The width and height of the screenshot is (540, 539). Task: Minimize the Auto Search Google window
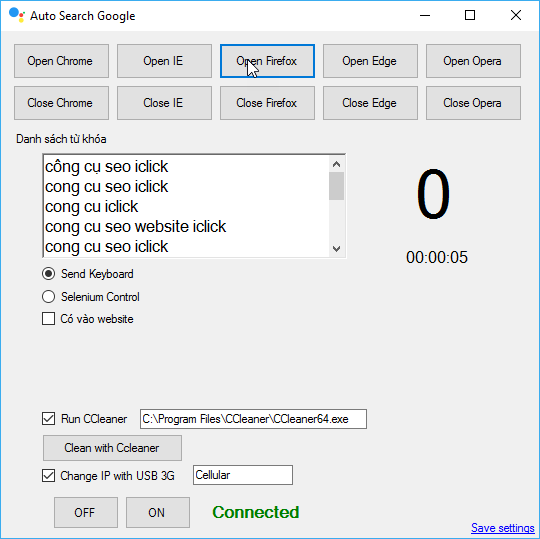pos(425,15)
